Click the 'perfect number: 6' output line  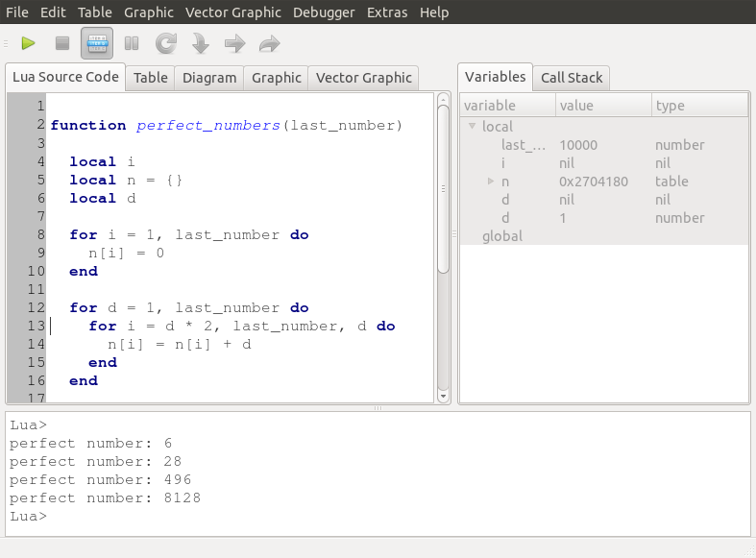point(90,443)
